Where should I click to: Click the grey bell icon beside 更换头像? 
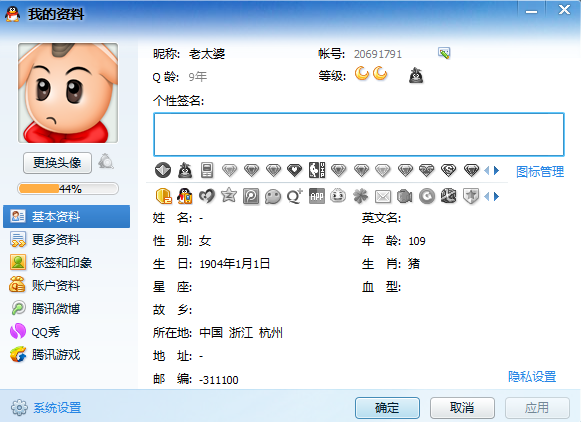106,162
